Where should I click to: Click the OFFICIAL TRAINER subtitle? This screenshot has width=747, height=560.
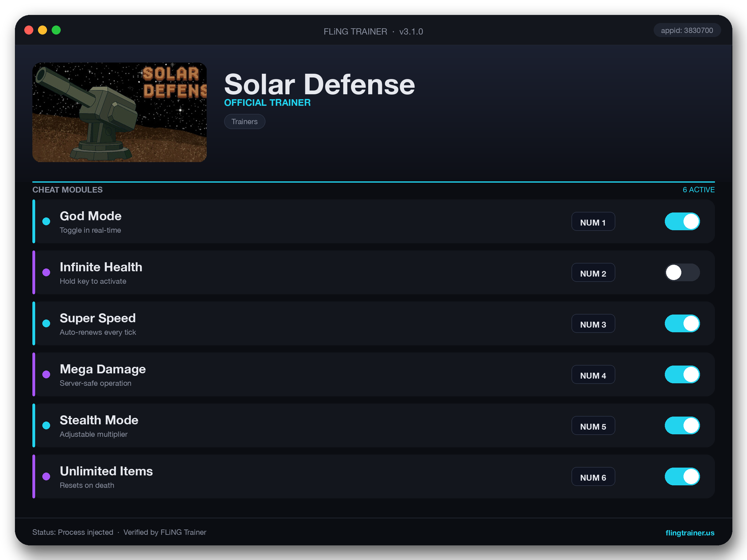tap(267, 103)
